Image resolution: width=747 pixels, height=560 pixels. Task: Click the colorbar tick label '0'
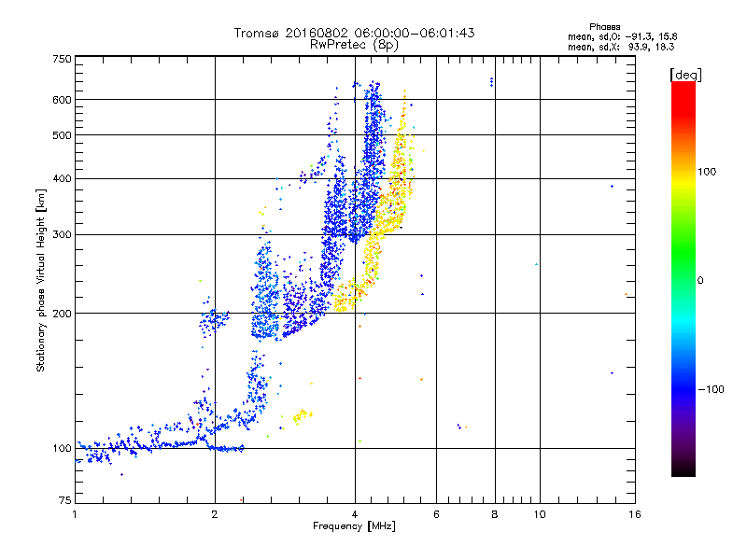pos(700,281)
